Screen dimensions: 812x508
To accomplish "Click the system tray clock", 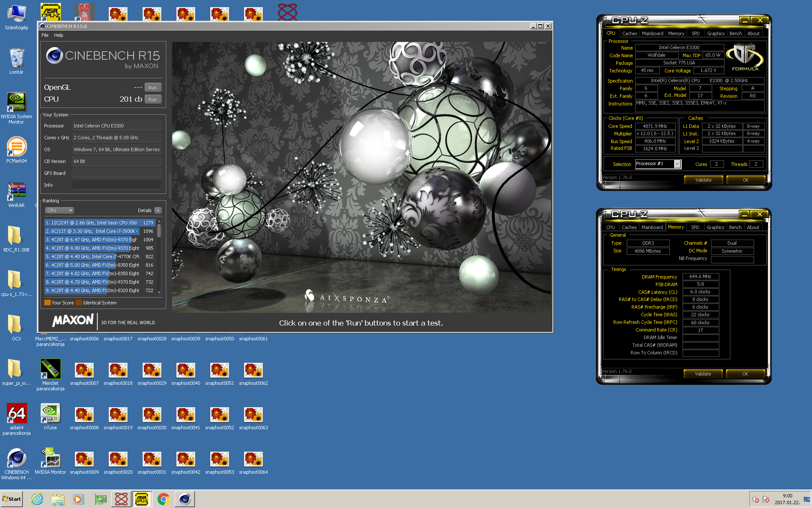I will (787, 499).
